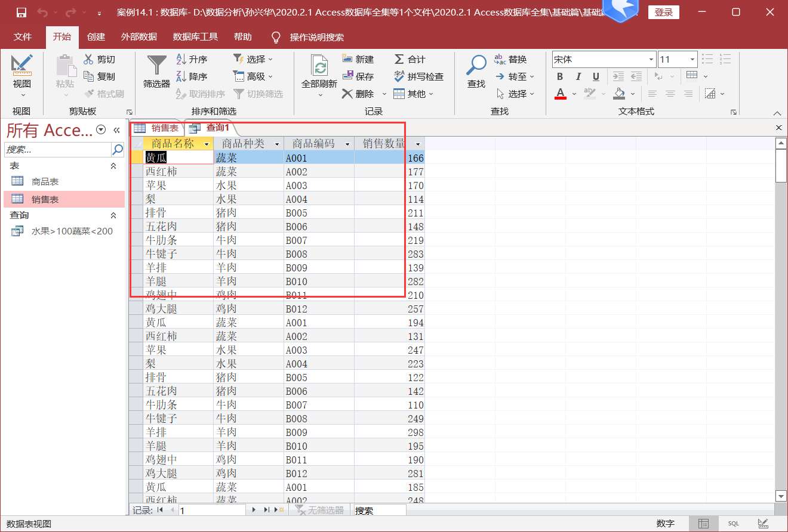788x532 pixels.
Task: Switch to the 外部数据 ribbon tab
Action: (x=139, y=37)
